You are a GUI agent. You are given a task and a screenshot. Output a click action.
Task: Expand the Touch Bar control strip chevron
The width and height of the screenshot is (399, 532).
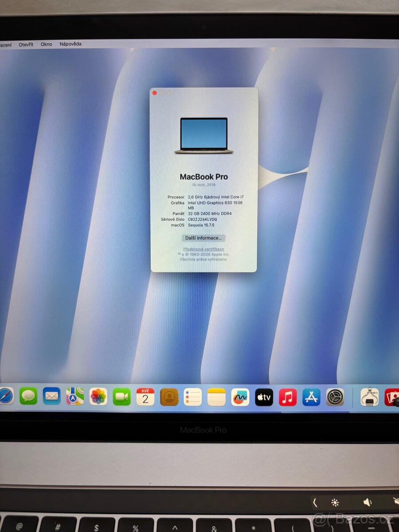315,502
